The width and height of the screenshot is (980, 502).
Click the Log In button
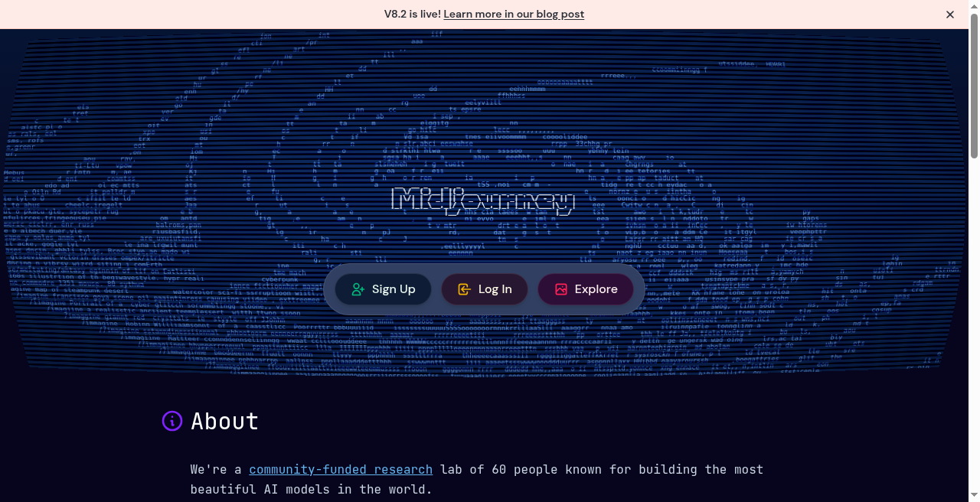[x=484, y=289]
